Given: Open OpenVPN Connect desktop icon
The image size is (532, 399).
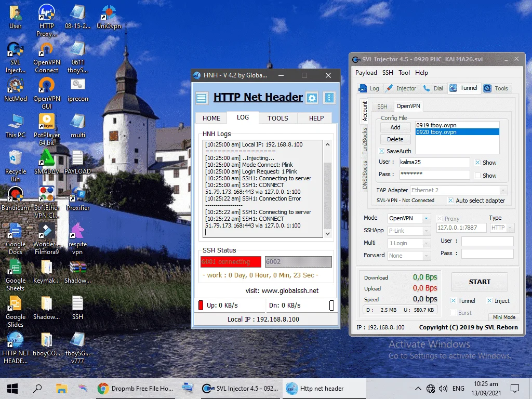Looking at the screenshot, I should click(x=46, y=57).
